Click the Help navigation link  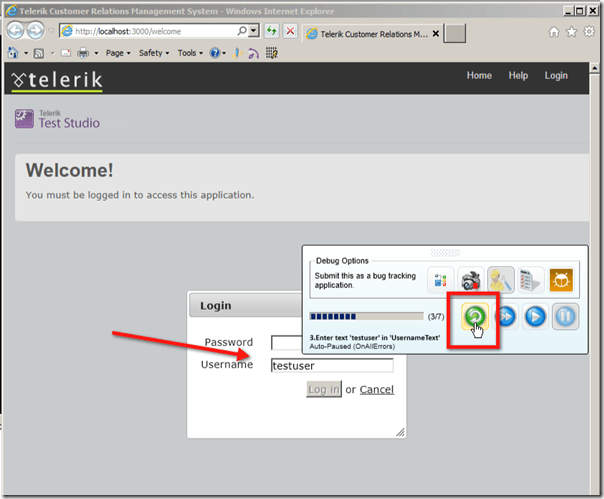coord(518,76)
